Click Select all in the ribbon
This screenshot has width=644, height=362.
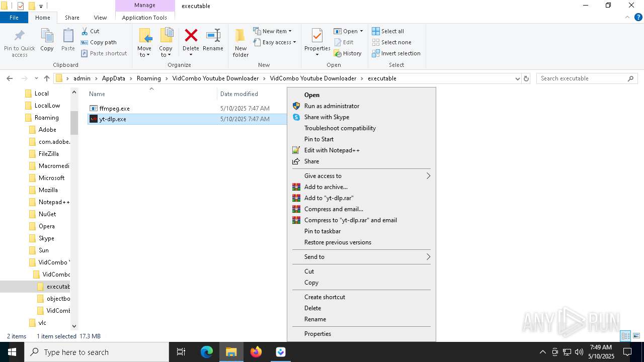coord(388,31)
